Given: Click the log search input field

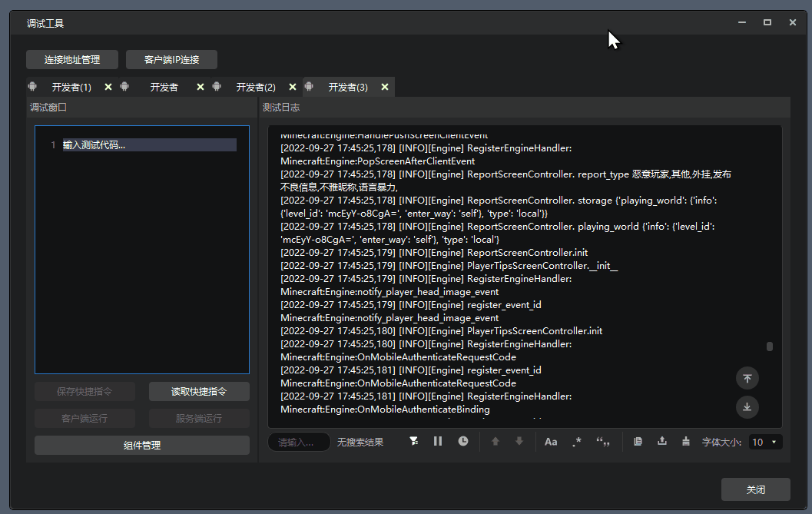Looking at the screenshot, I should coord(299,443).
